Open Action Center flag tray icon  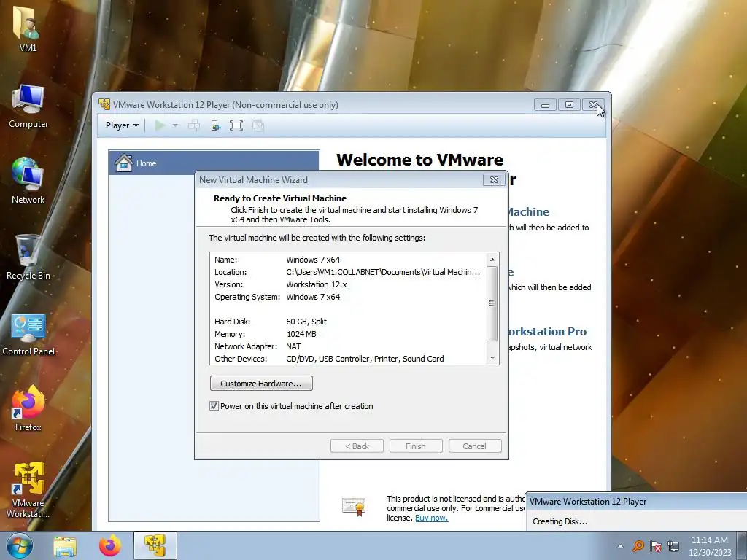(656, 546)
